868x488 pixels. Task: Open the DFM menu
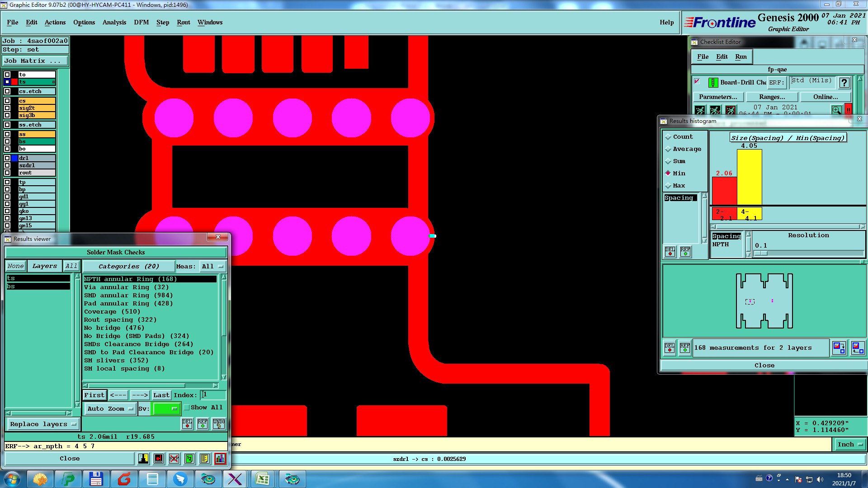point(141,22)
